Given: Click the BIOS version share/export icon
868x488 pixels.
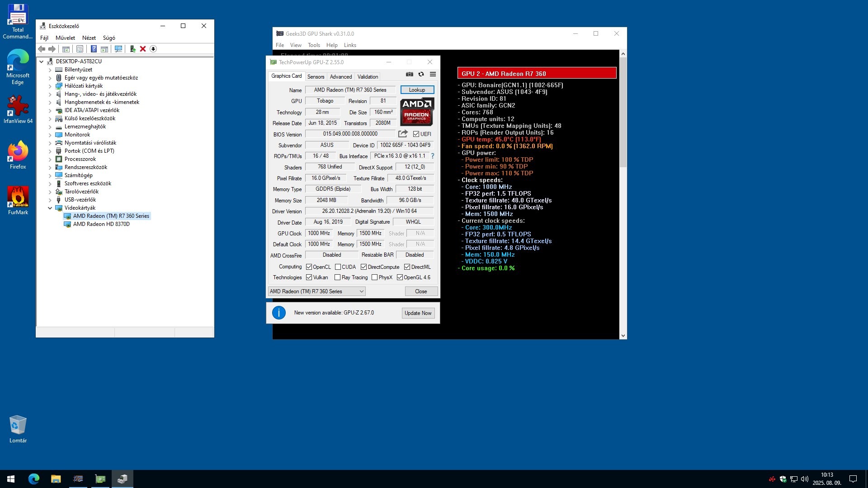Looking at the screenshot, I should tap(402, 134).
